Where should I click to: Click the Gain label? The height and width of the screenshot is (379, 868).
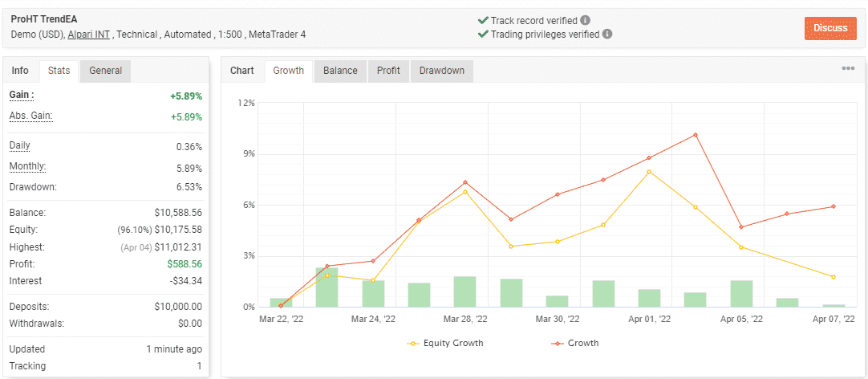pyautogui.click(x=22, y=96)
